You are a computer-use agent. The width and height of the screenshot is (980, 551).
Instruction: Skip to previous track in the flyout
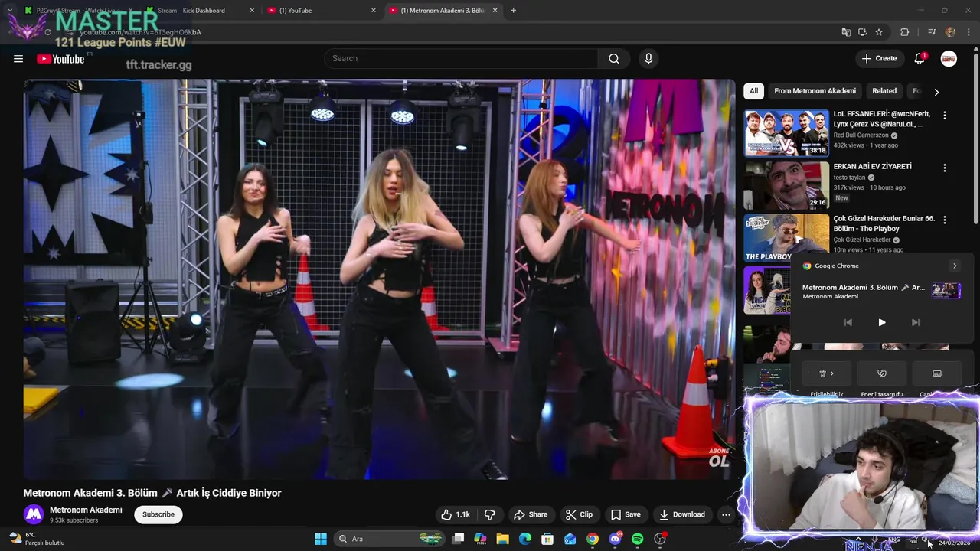(x=848, y=323)
